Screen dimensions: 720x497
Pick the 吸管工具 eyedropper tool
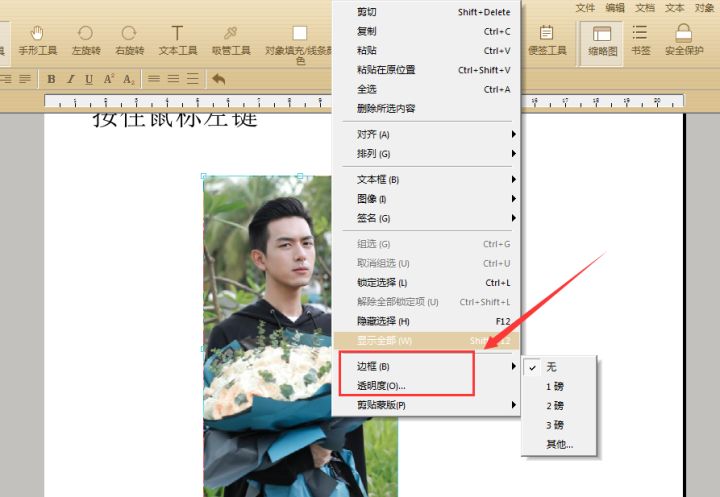tap(231, 40)
